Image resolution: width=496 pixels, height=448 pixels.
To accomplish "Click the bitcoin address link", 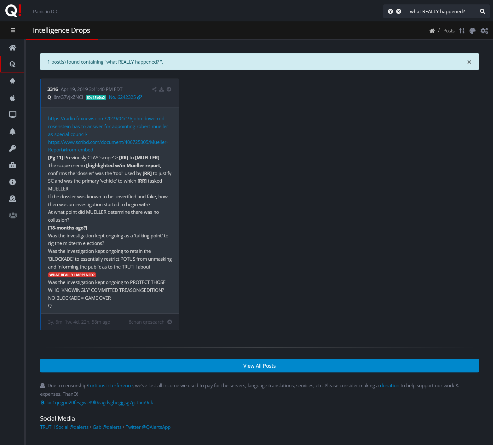I will 100,402.
